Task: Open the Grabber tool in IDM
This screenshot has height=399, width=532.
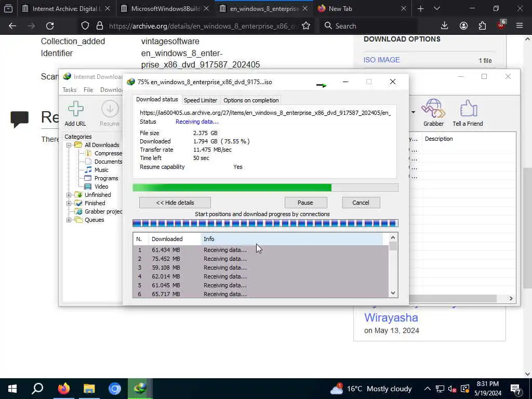Action: point(433,113)
